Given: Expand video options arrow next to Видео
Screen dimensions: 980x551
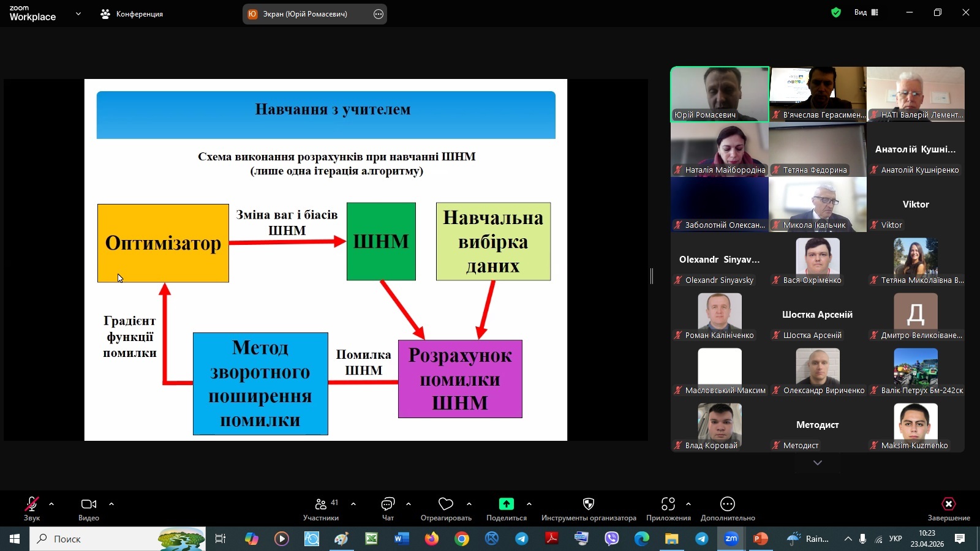Looking at the screenshot, I should (x=111, y=504).
